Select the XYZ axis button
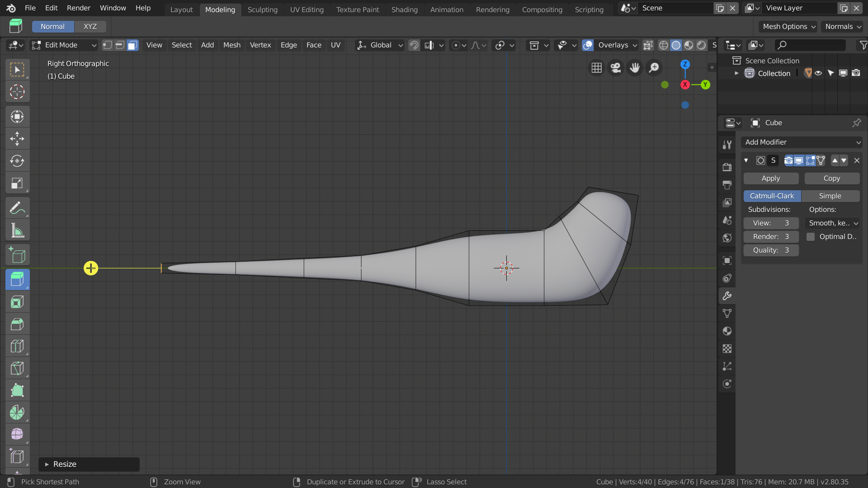Image resolution: width=868 pixels, height=488 pixels. click(90, 27)
